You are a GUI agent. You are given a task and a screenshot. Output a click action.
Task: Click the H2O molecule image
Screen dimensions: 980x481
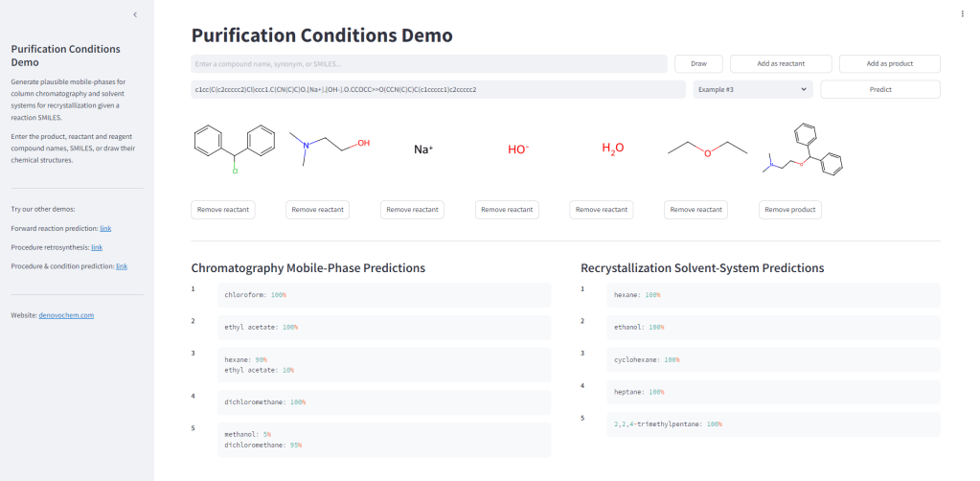tap(612, 149)
